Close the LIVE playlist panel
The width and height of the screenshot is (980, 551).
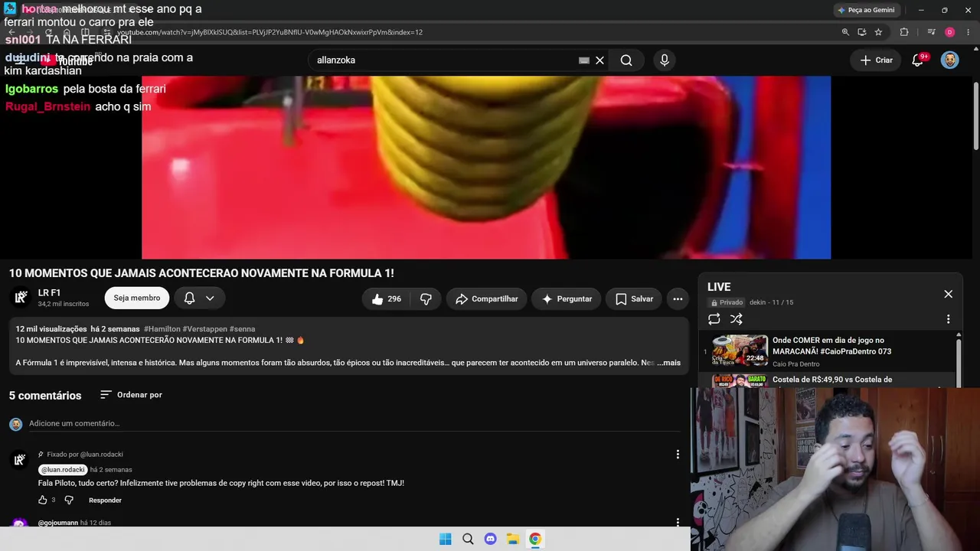(x=948, y=294)
